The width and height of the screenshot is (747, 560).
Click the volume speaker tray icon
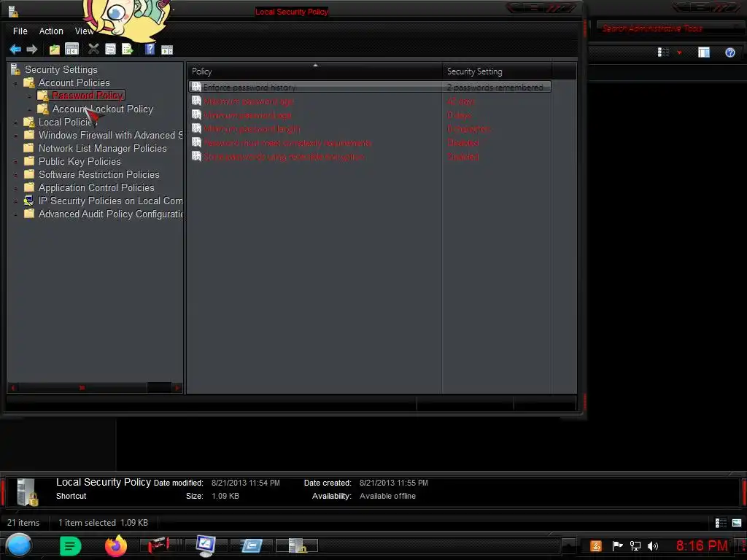pyautogui.click(x=653, y=545)
